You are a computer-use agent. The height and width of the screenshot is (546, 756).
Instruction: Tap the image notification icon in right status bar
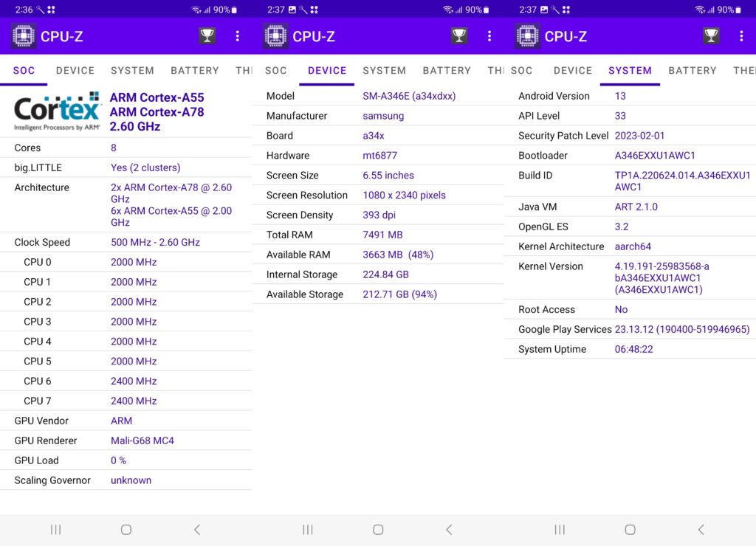coord(544,10)
